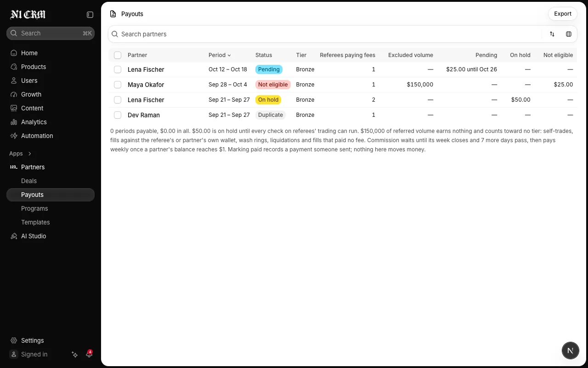
Task: Open Partners in the sidebar
Action: (x=51, y=167)
